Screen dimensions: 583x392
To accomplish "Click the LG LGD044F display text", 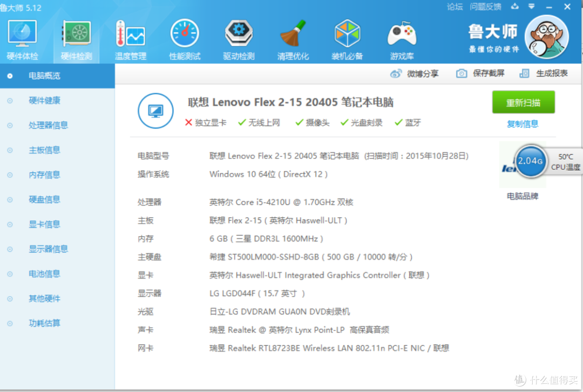I will coord(257,293).
